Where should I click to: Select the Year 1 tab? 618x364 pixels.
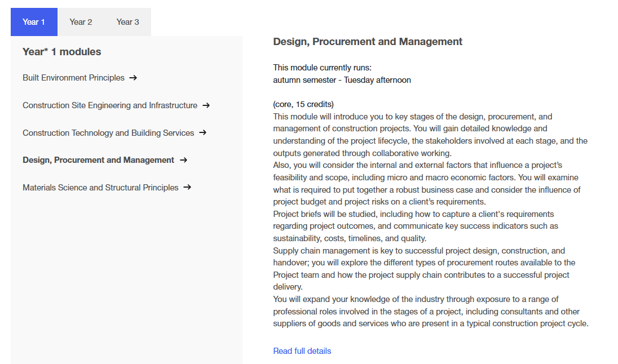[x=34, y=22]
